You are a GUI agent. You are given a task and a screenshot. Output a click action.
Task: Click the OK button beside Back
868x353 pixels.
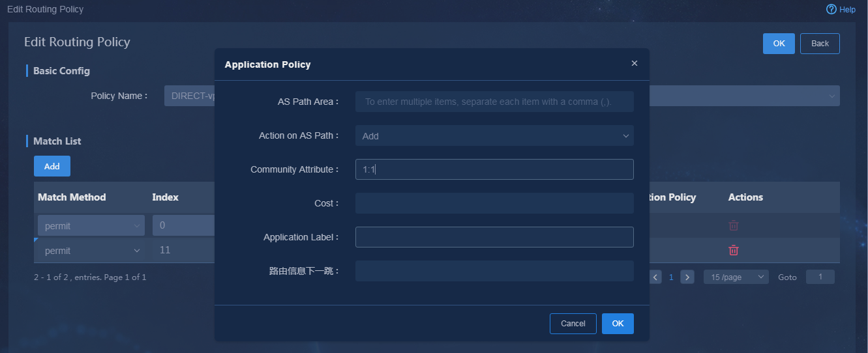(779, 44)
